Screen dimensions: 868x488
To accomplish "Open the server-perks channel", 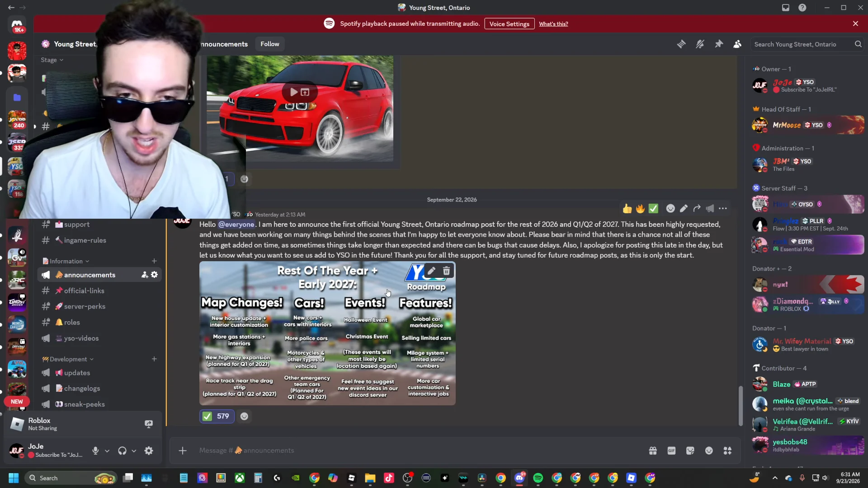I will pyautogui.click(x=99, y=306).
